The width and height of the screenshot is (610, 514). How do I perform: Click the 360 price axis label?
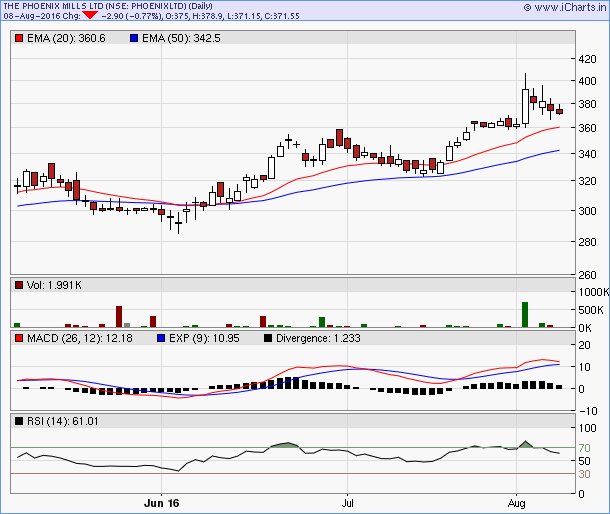tap(587, 128)
